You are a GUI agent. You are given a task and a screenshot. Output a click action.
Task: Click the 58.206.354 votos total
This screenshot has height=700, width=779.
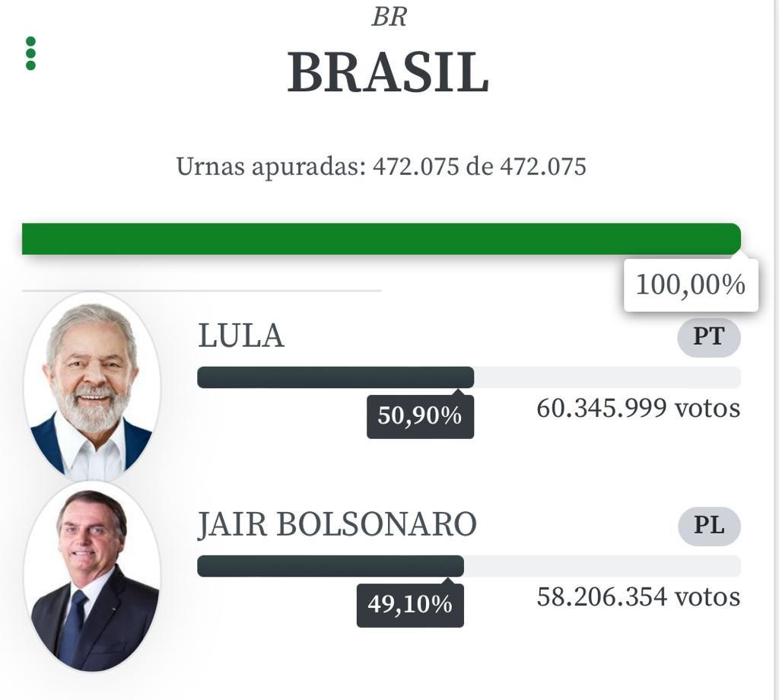pos(638,597)
